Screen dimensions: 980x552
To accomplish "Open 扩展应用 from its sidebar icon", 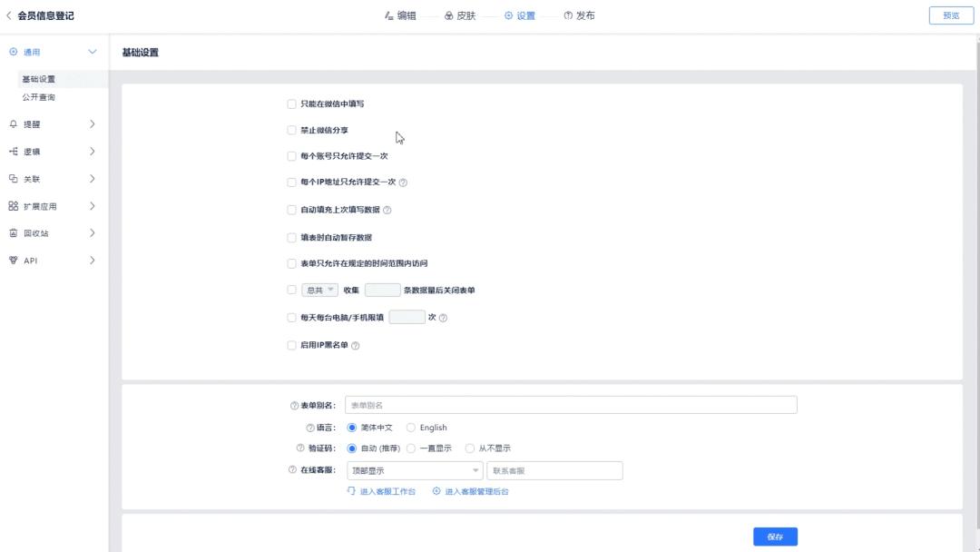I will click(x=13, y=206).
